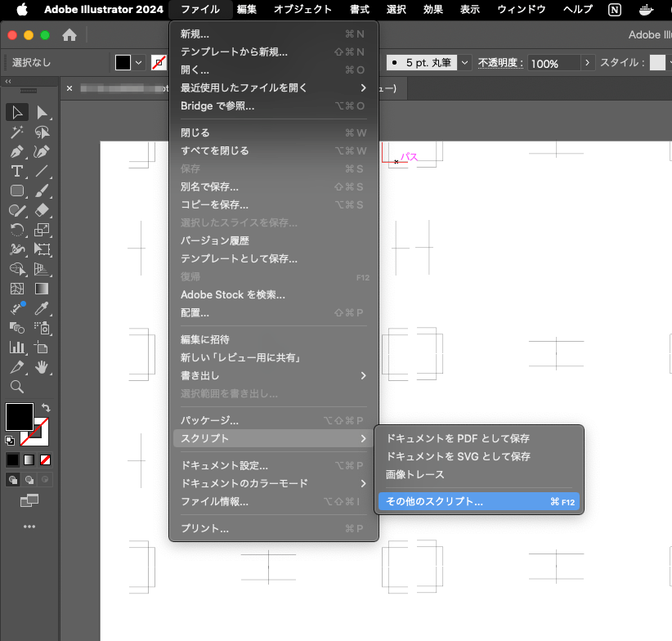Click the black fill swatch in control bar
The image size is (672, 641).
123,63
